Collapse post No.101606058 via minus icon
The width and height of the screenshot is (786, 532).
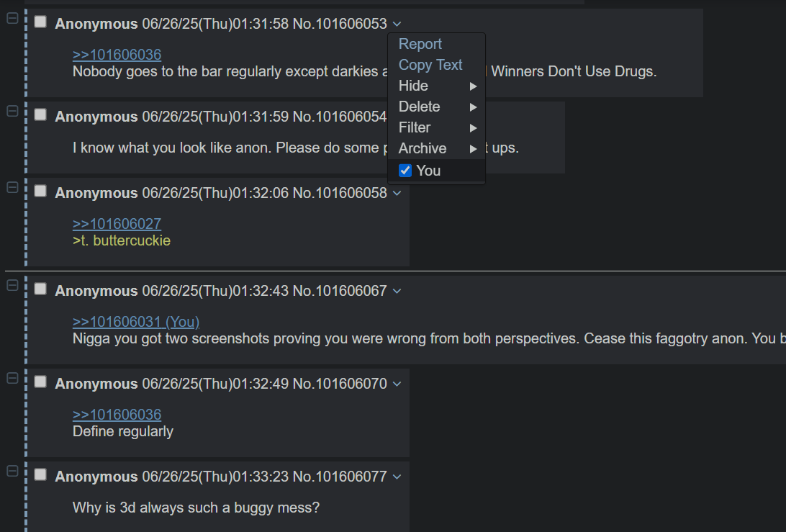tap(12, 187)
